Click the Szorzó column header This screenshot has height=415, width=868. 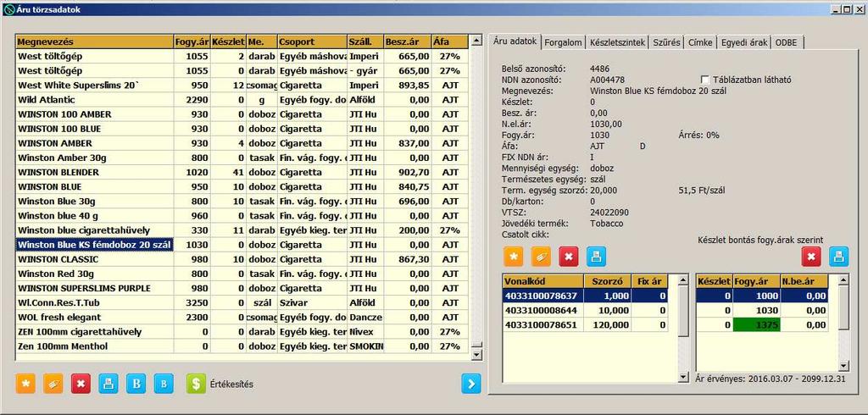607,281
